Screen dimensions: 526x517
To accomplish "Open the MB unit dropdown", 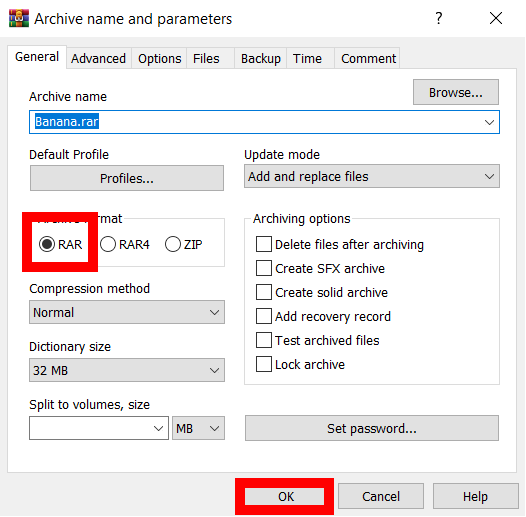I will tap(198, 428).
